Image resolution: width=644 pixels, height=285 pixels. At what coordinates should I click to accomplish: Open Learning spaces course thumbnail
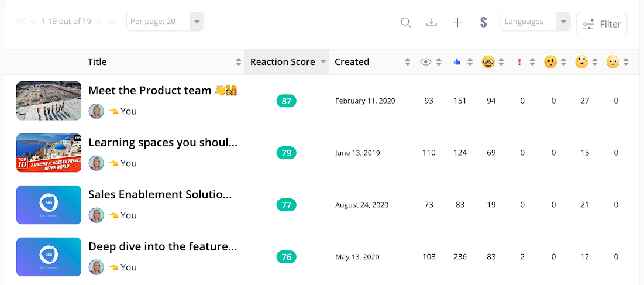49,153
